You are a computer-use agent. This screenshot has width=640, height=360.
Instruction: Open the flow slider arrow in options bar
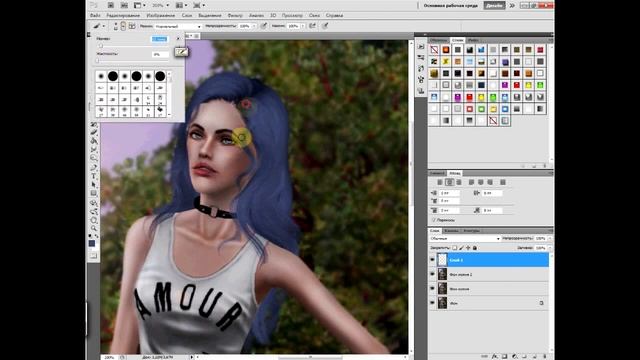coord(302,26)
